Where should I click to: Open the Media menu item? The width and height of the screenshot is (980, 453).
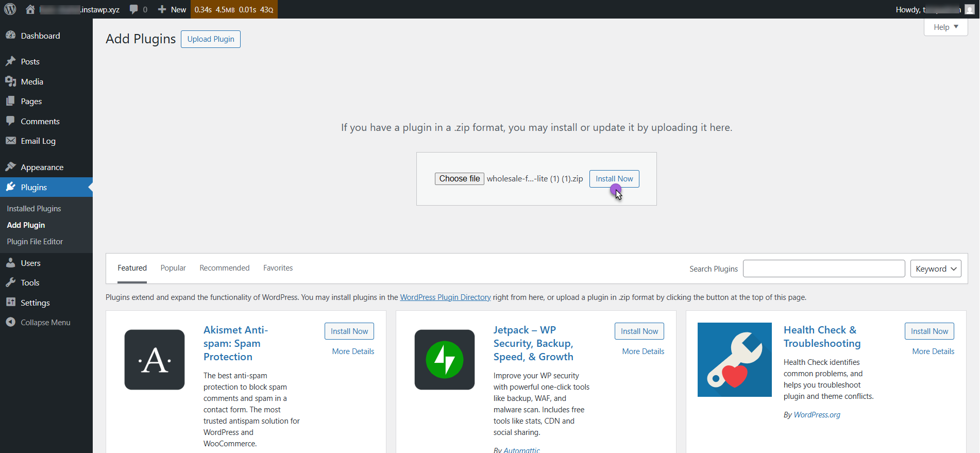(x=46, y=81)
